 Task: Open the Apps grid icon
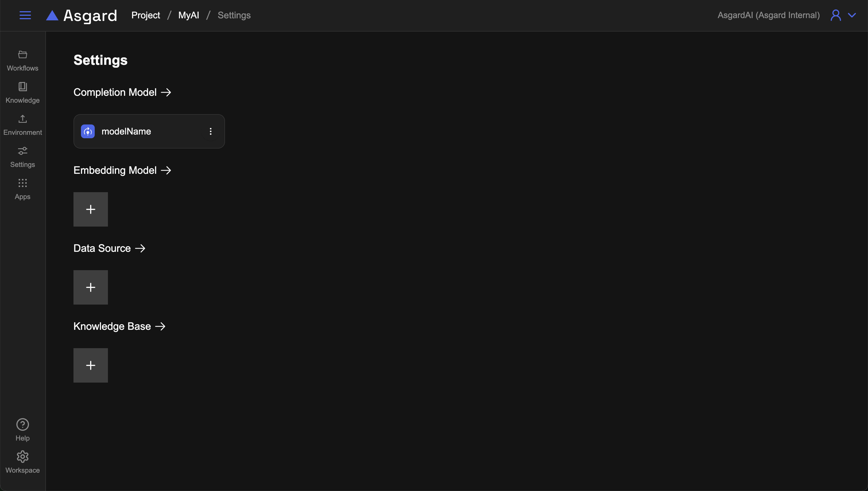[x=23, y=183]
